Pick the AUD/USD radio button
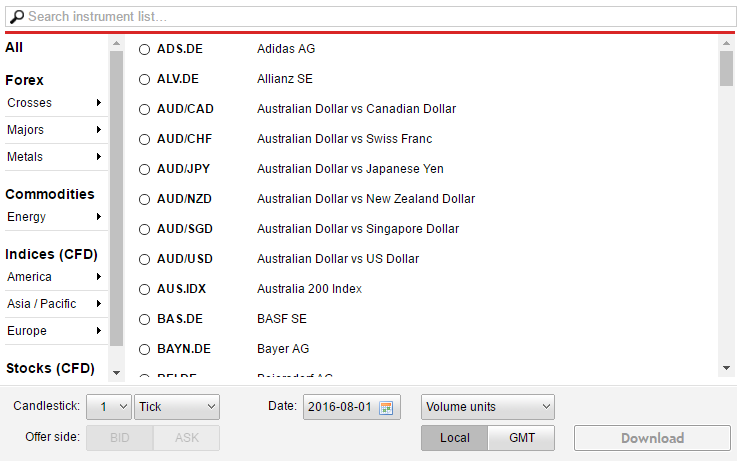Viewport: 737px width, 461px height. click(144, 259)
